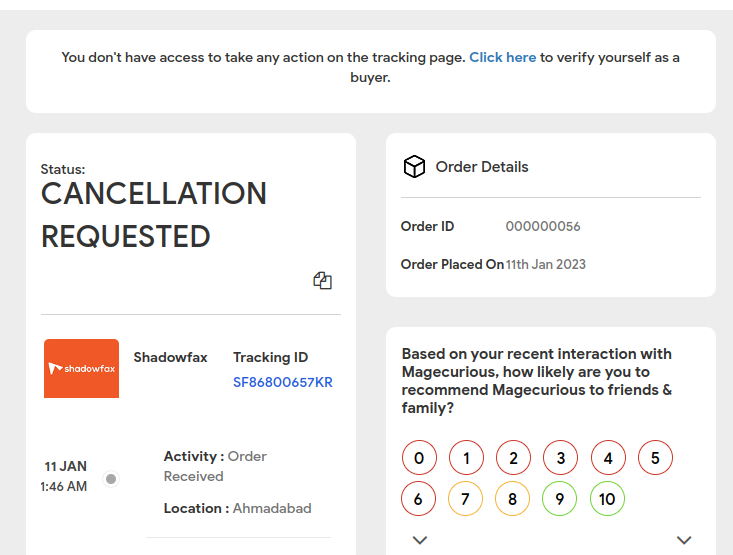The image size is (733, 555).
Task: Click the right chevron below the rating scale
Action: point(684,540)
